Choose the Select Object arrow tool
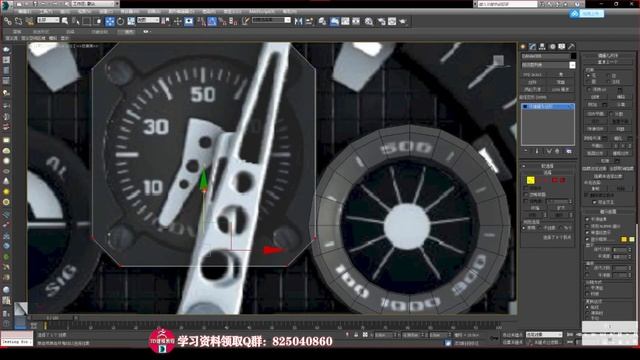640x360 pixels. (65, 21)
